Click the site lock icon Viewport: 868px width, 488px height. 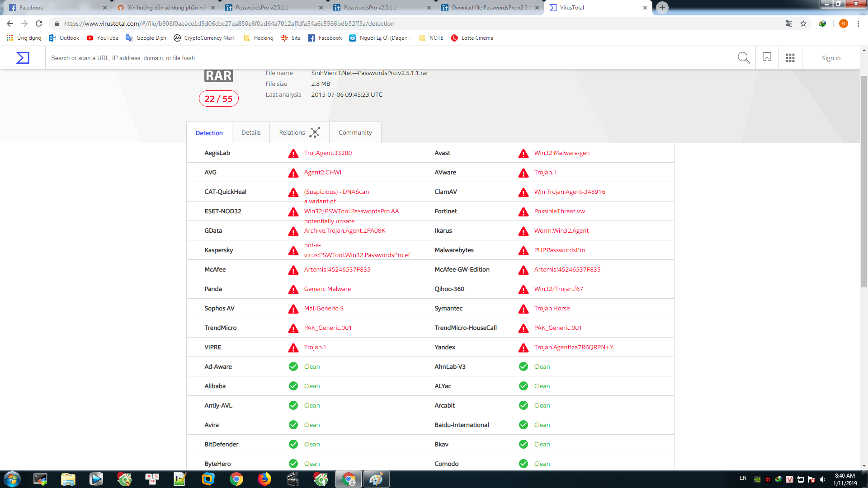(x=57, y=23)
